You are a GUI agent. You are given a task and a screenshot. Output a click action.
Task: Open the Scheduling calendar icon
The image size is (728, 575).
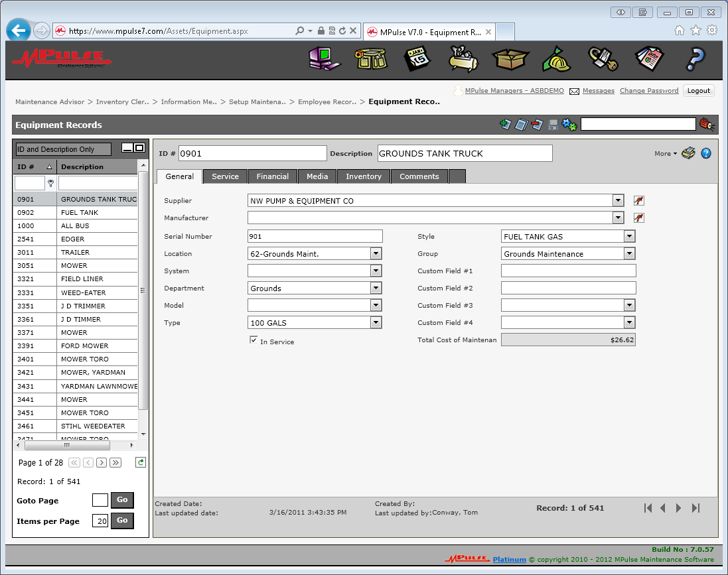[x=417, y=59]
